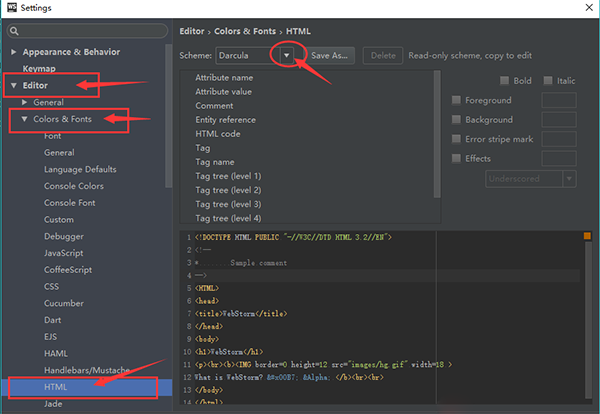The width and height of the screenshot is (600, 414).
Task: Open the Keymap settings page
Action: [38, 69]
